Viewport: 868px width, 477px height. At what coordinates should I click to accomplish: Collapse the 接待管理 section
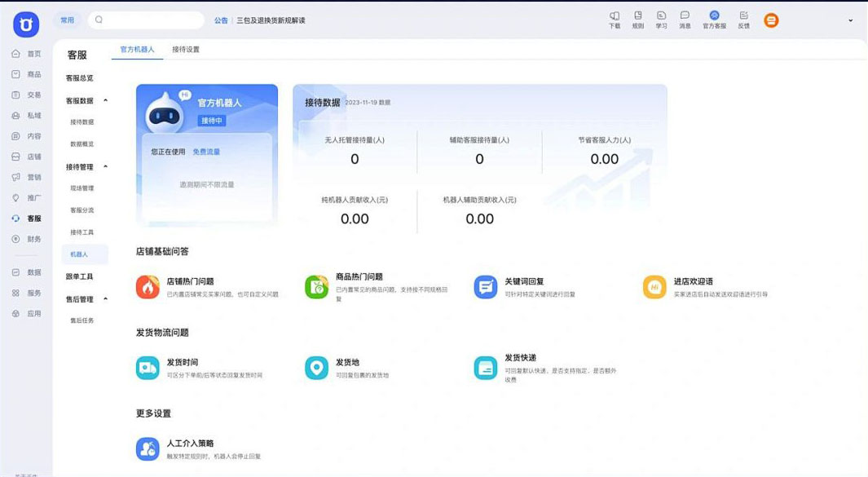[x=106, y=167]
